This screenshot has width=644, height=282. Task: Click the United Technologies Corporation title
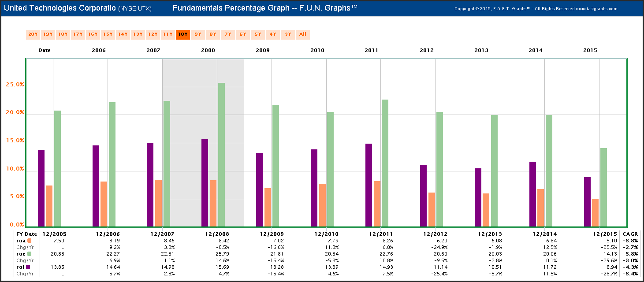pyautogui.click(x=60, y=8)
